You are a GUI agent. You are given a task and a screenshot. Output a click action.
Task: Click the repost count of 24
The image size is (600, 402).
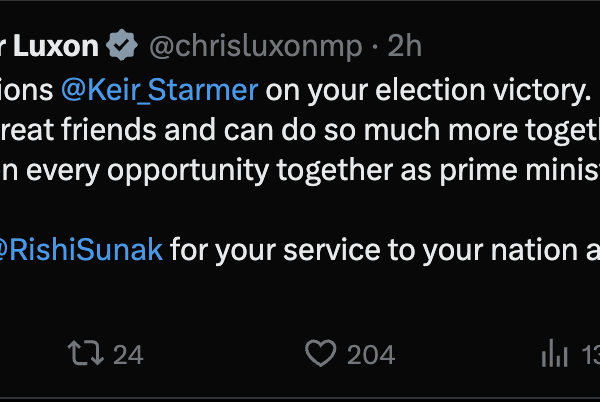pyautogui.click(x=127, y=354)
